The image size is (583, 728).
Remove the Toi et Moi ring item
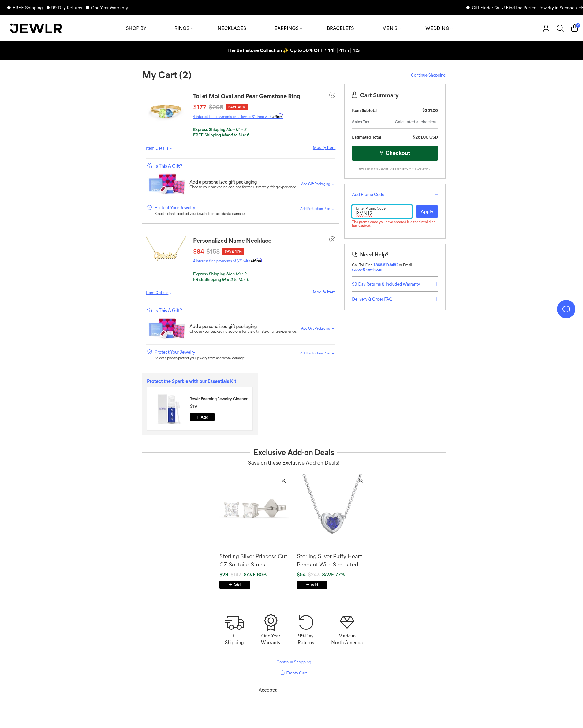click(332, 95)
